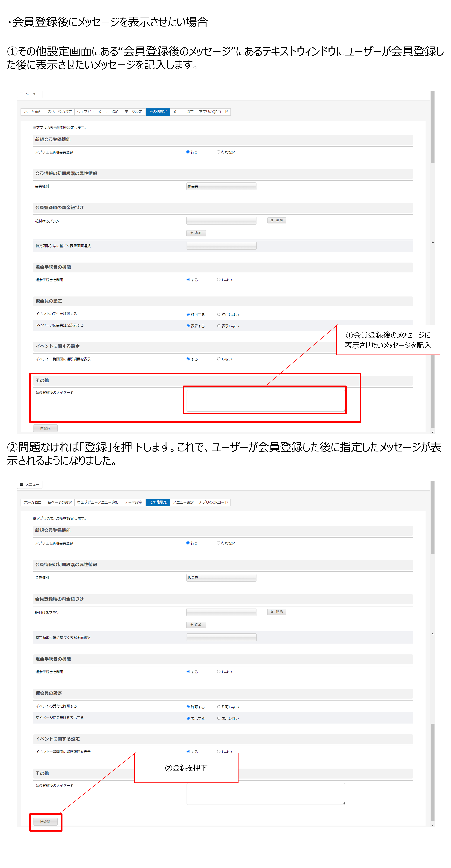
Task: Click 仮会員の設定 heading in second screenshot
Action: (x=49, y=693)
